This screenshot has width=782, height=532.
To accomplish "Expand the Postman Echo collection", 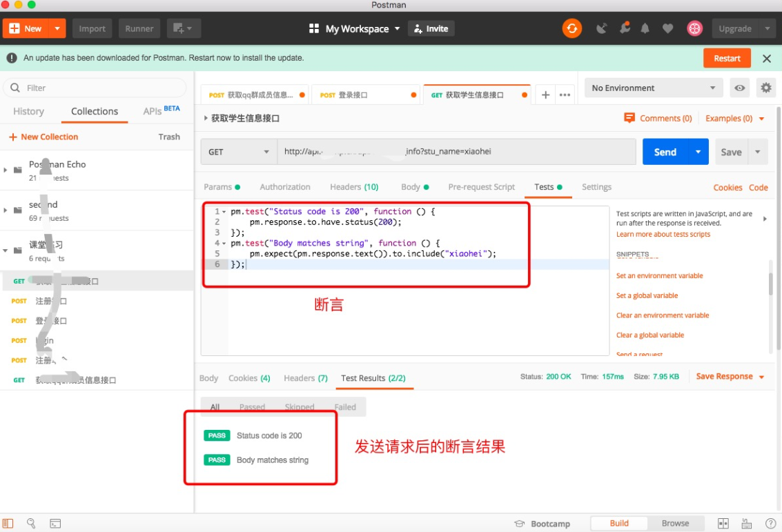I will tap(6, 170).
